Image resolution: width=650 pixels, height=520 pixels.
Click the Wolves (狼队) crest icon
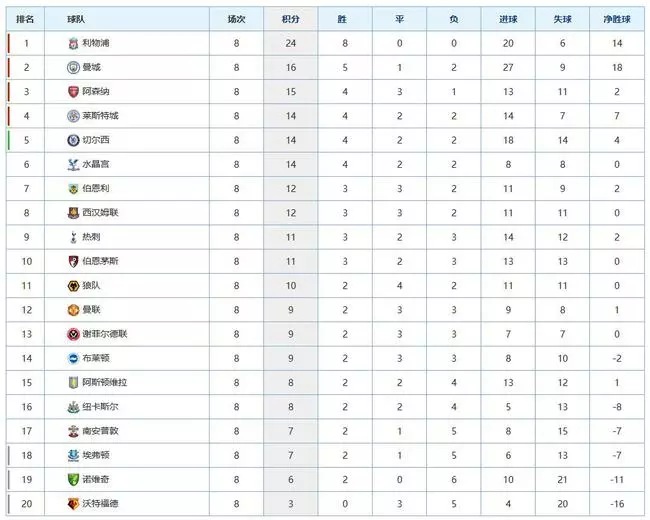click(73, 286)
